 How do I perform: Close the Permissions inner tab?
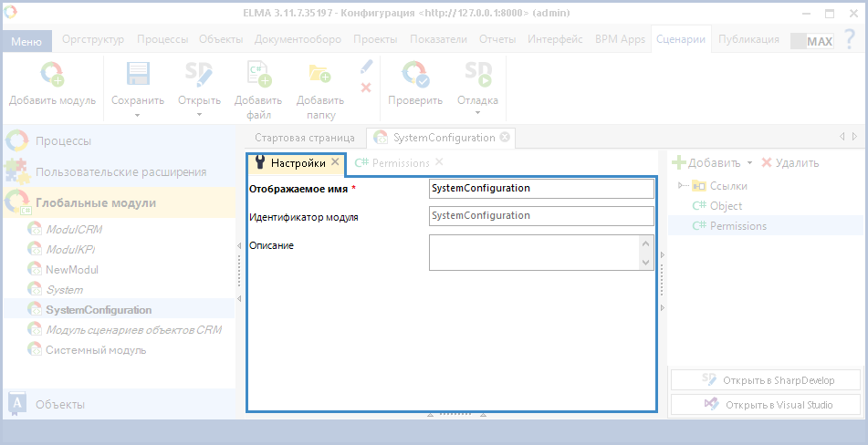(x=439, y=162)
